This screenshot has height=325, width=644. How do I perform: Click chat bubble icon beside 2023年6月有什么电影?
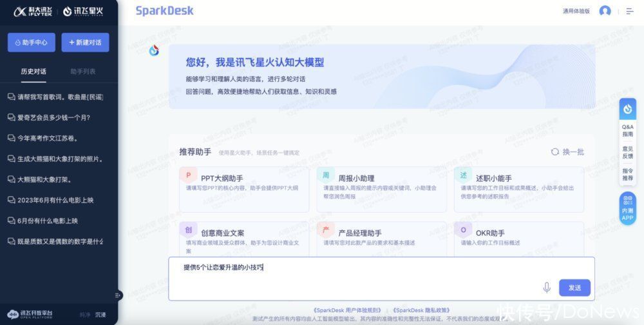click(x=11, y=200)
